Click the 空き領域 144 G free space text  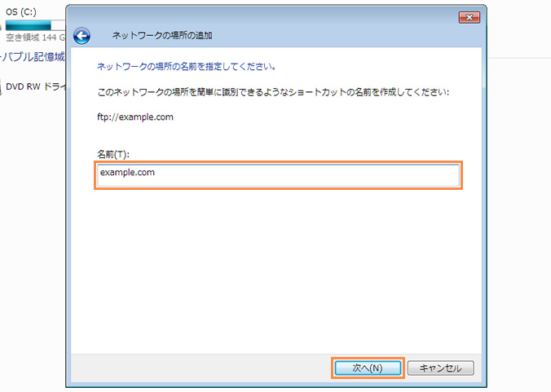[x=33, y=37]
